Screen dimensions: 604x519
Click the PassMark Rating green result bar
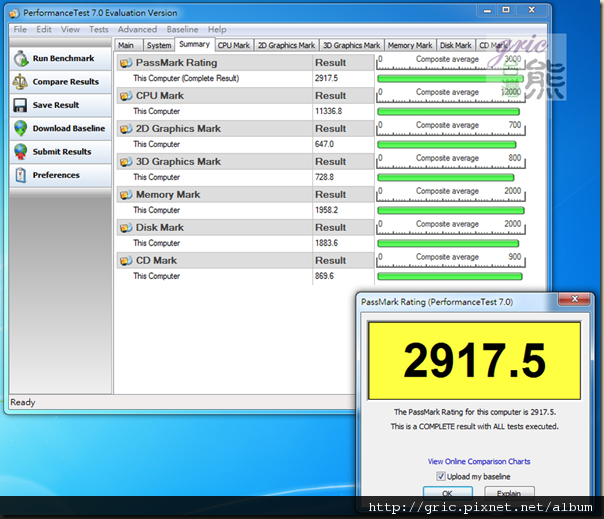(450, 79)
